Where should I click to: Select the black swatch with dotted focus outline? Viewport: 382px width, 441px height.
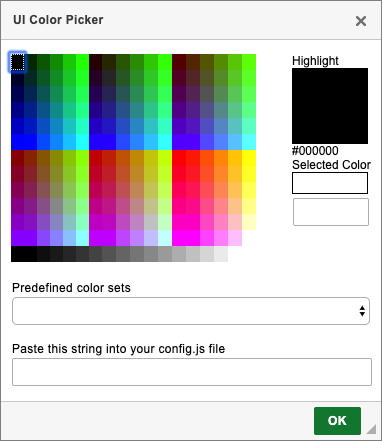click(x=18, y=62)
